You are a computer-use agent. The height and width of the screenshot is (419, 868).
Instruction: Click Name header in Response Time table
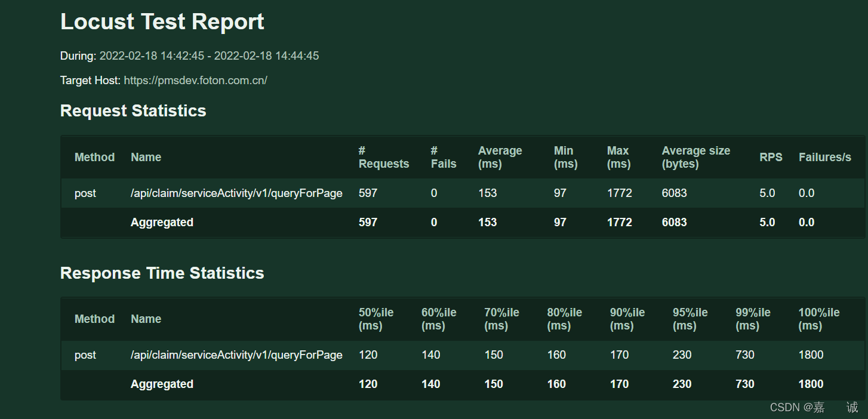click(x=146, y=319)
